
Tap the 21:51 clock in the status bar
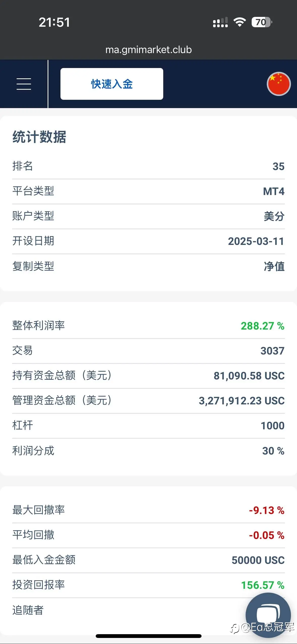[54, 22]
